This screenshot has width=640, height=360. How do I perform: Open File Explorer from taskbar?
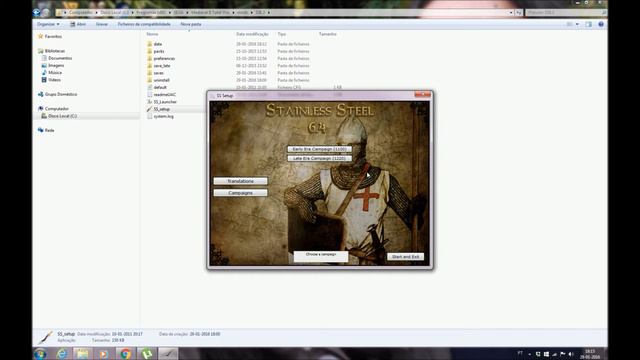click(x=82, y=354)
